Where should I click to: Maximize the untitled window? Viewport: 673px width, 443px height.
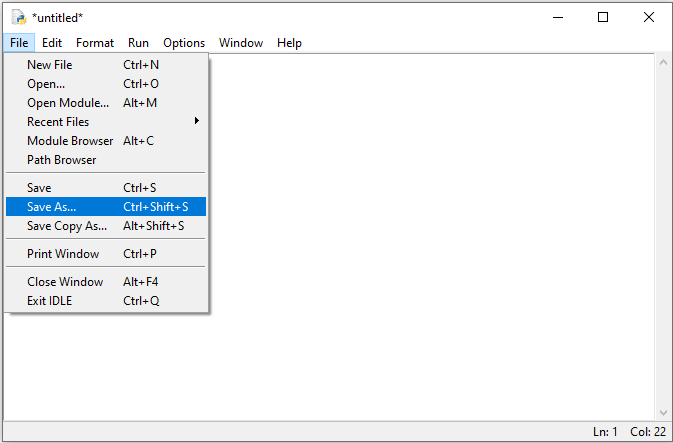pyautogui.click(x=603, y=18)
